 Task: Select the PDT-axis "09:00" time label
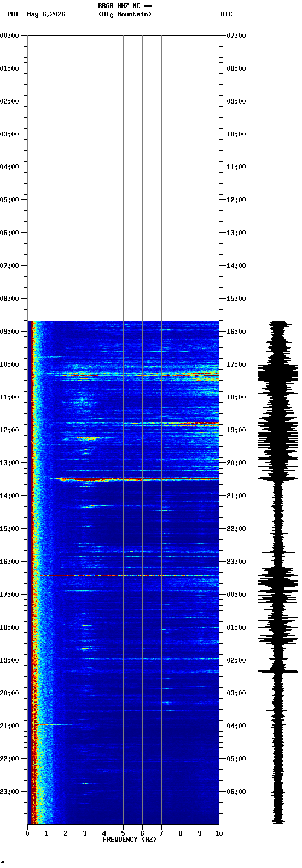[x=10, y=332]
